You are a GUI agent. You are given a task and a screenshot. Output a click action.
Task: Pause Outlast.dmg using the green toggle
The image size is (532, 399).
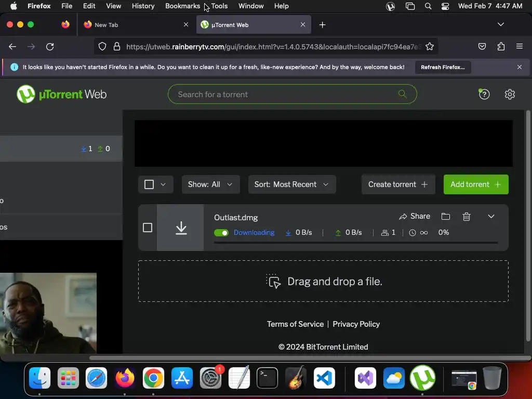pyautogui.click(x=221, y=233)
